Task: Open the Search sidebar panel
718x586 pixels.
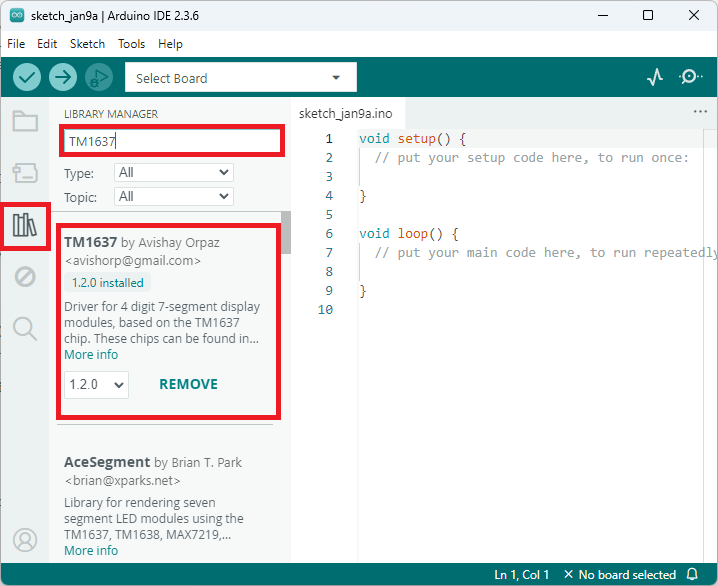Action: click(x=25, y=327)
